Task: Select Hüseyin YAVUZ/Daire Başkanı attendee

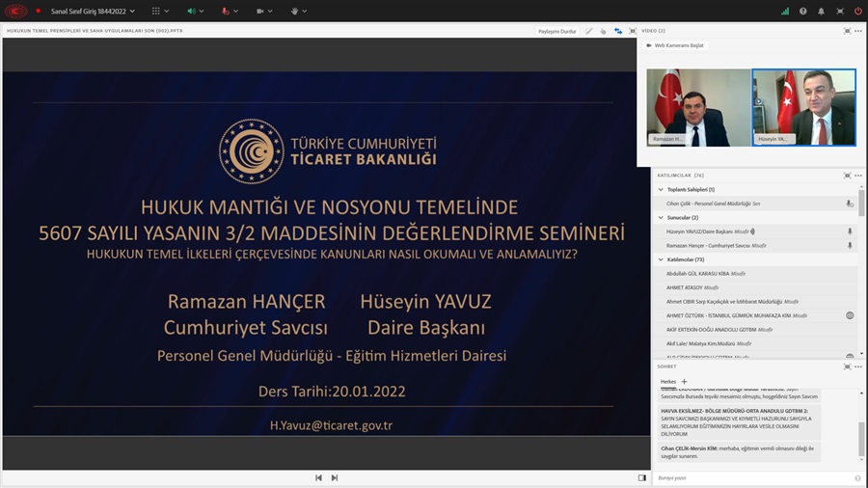Action: point(756,231)
